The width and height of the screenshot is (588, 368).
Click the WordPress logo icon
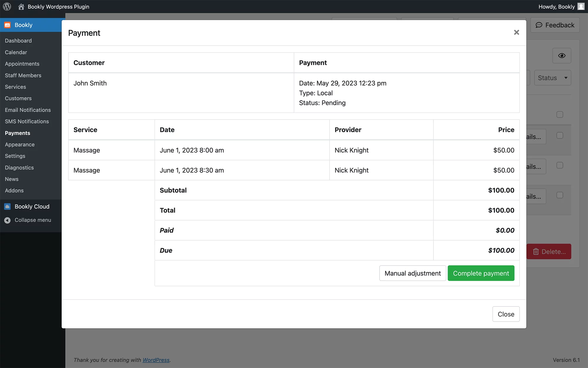7,6
